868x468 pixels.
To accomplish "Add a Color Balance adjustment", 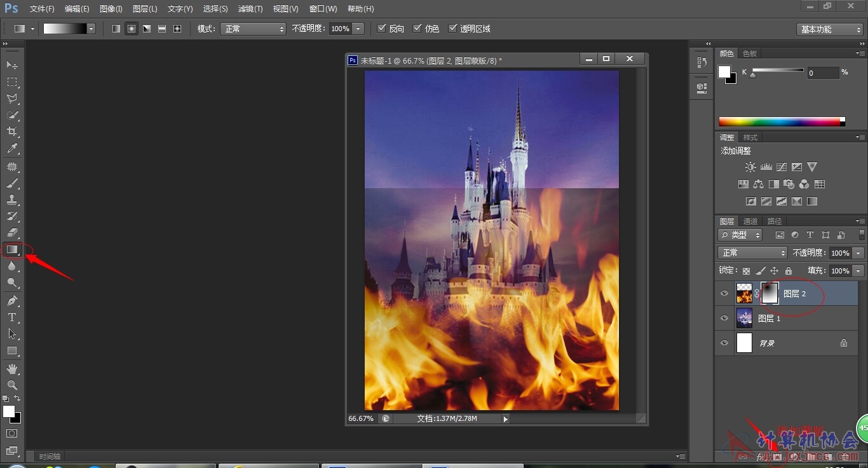I will (758, 184).
